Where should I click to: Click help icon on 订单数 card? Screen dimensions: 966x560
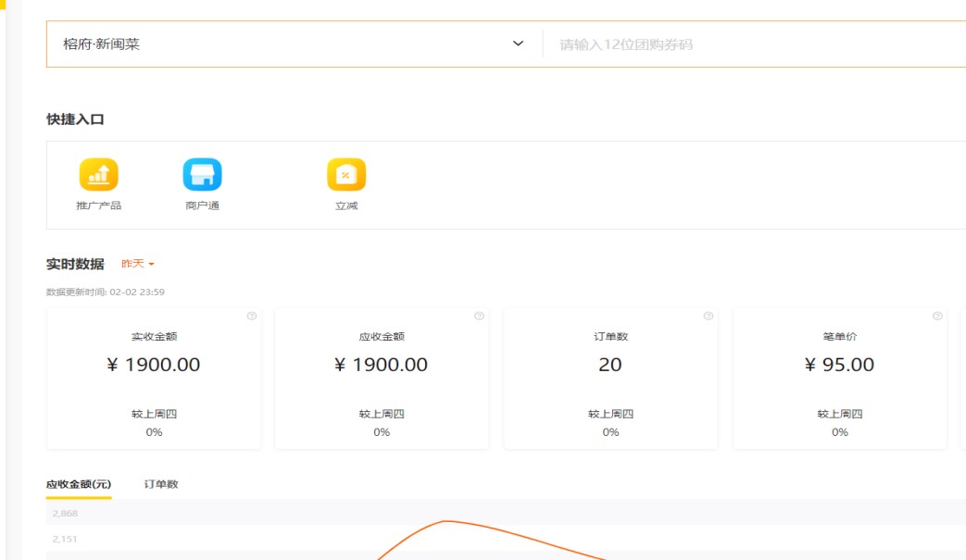click(x=709, y=316)
